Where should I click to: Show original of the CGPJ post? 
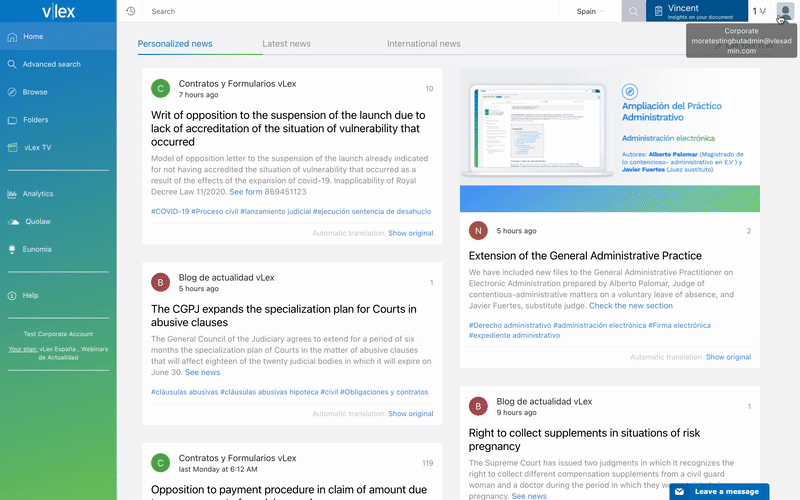click(x=410, y=414)
